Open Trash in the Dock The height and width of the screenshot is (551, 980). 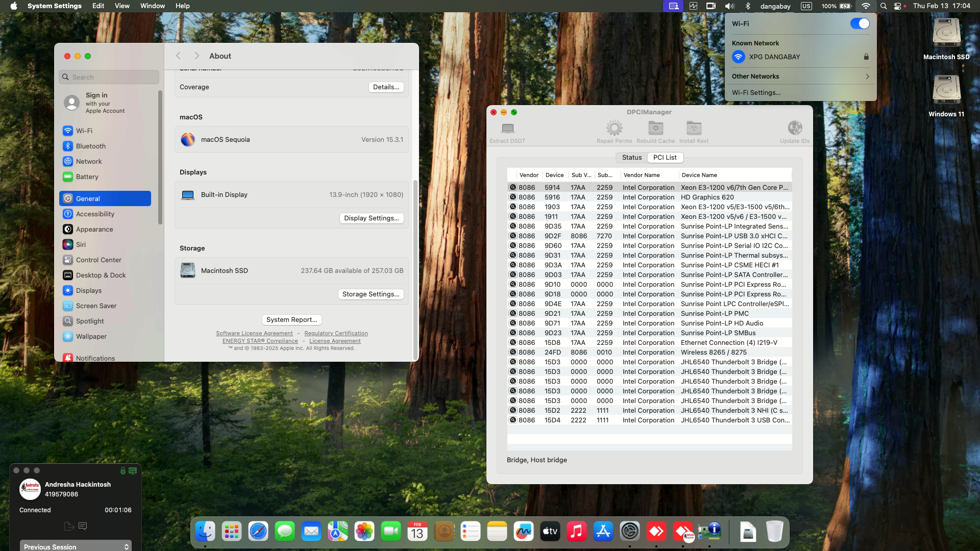[774, 532]
